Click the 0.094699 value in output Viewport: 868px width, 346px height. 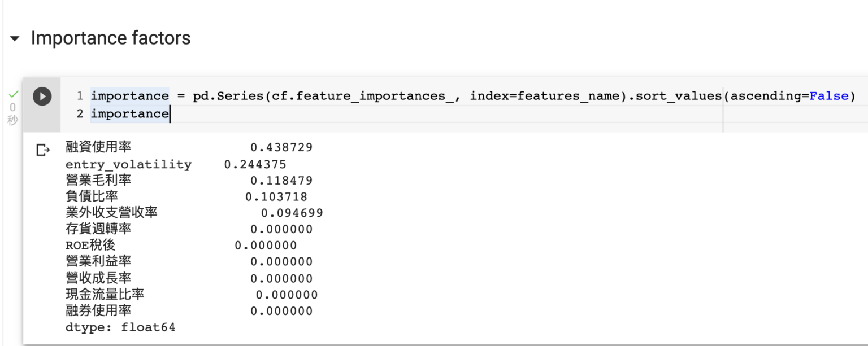(x=292, y=213)
